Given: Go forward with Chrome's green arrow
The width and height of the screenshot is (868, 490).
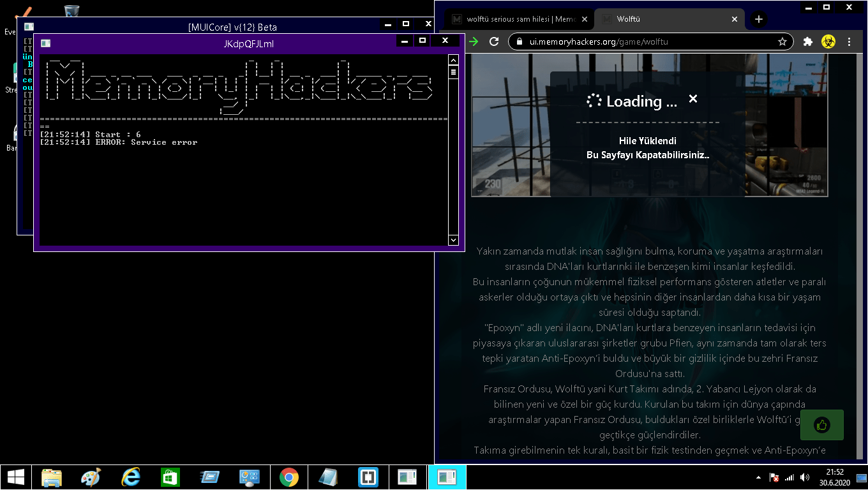Looking at the screenshot, I should click(474, 41).
